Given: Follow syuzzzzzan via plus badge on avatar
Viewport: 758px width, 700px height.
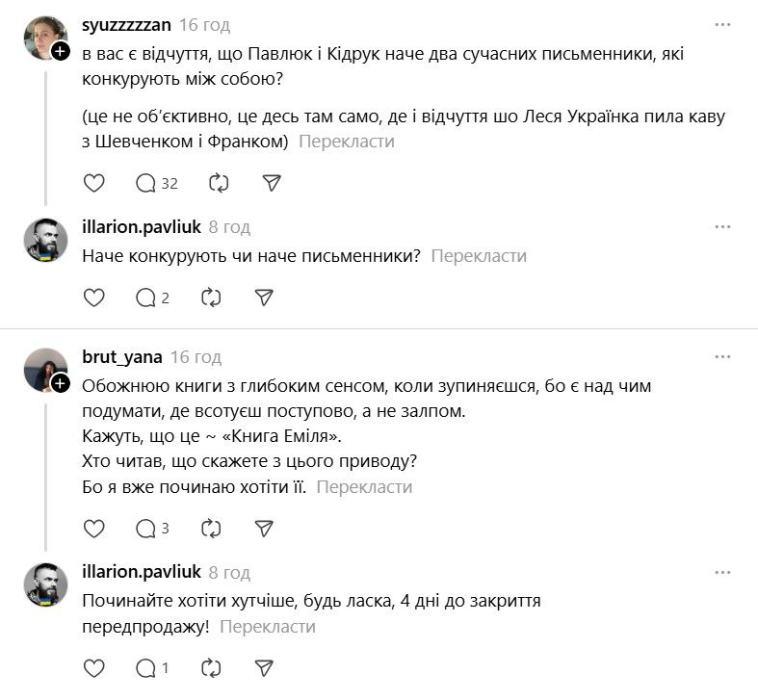Looking at the screenshot, I should 60,51.
